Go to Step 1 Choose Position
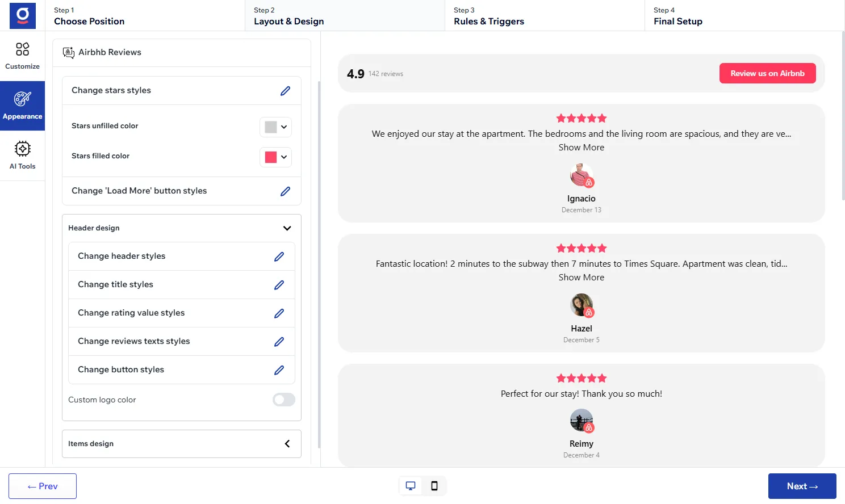Screen dimensions: 845x504 click(145, 16)
